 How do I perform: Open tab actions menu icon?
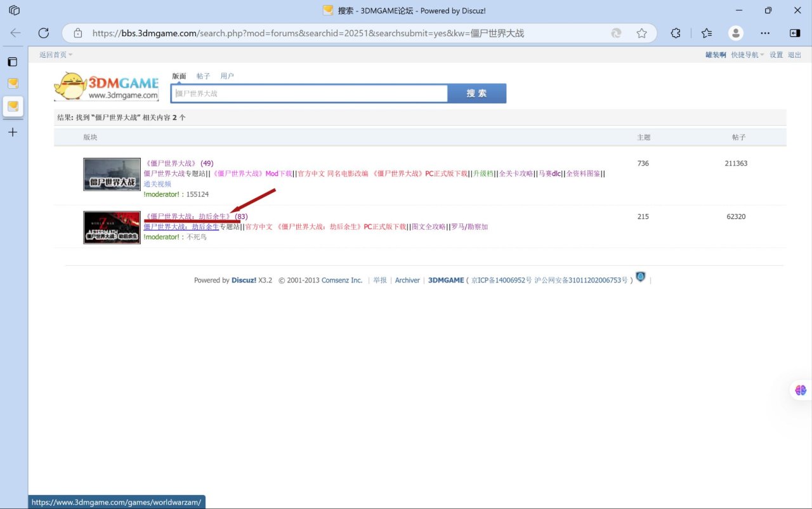coord(13,62)
